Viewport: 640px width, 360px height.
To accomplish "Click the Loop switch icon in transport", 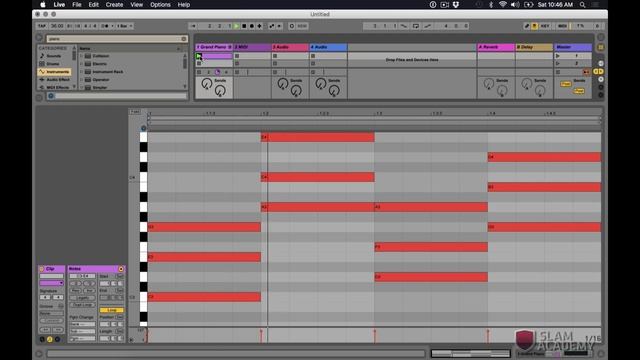I will [x=416, y=26].
